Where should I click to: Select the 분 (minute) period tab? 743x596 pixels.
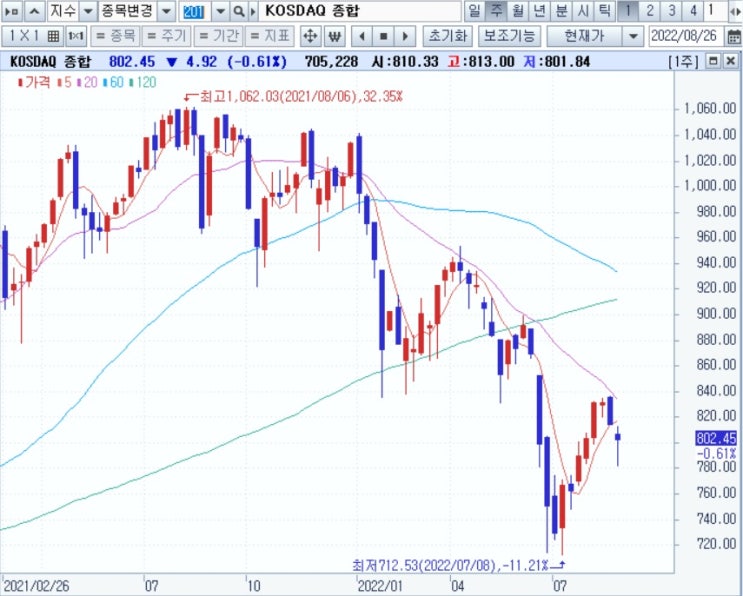tap(562, 10)
